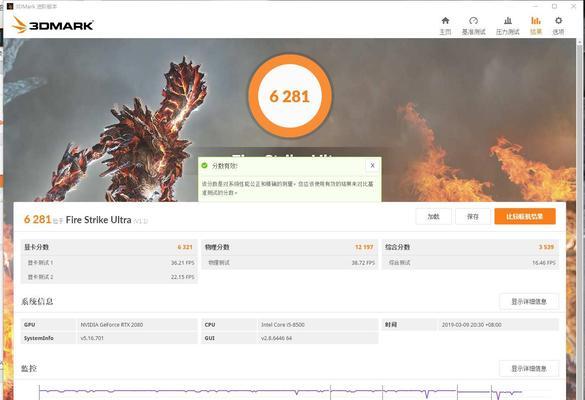Close the 分数有效 notification with X

point(372,165)
